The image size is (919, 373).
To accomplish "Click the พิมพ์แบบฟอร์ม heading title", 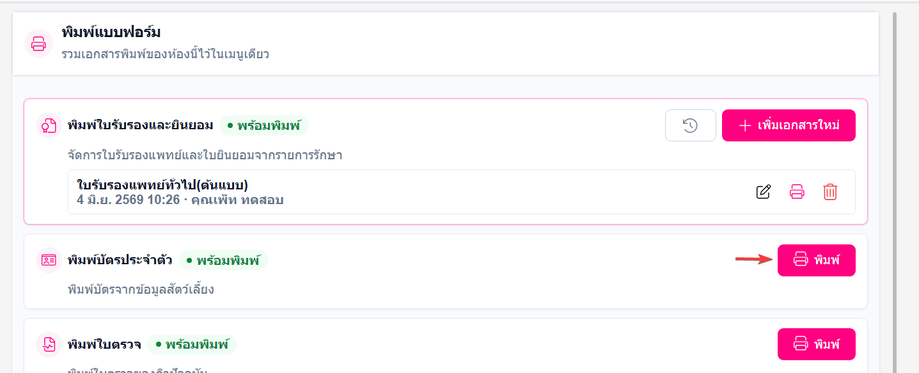I will click(x=111, y=32).
